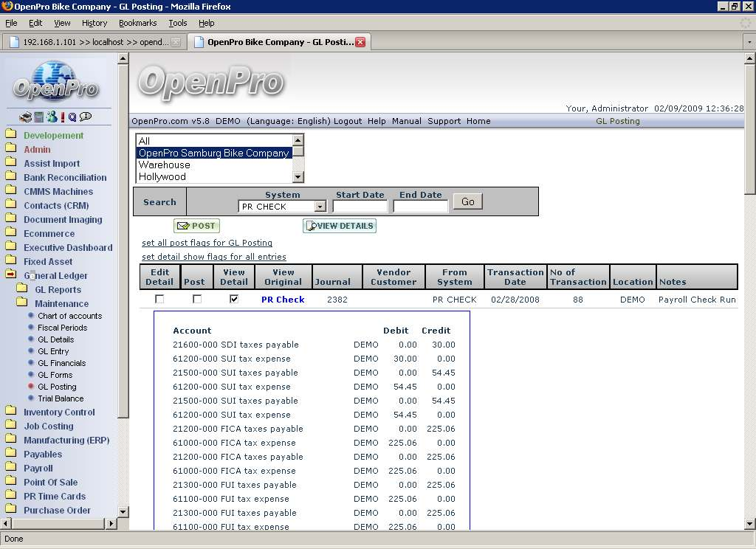756x549 pixels.
Task: Open the Payroll folder icon
Action: 11,468
